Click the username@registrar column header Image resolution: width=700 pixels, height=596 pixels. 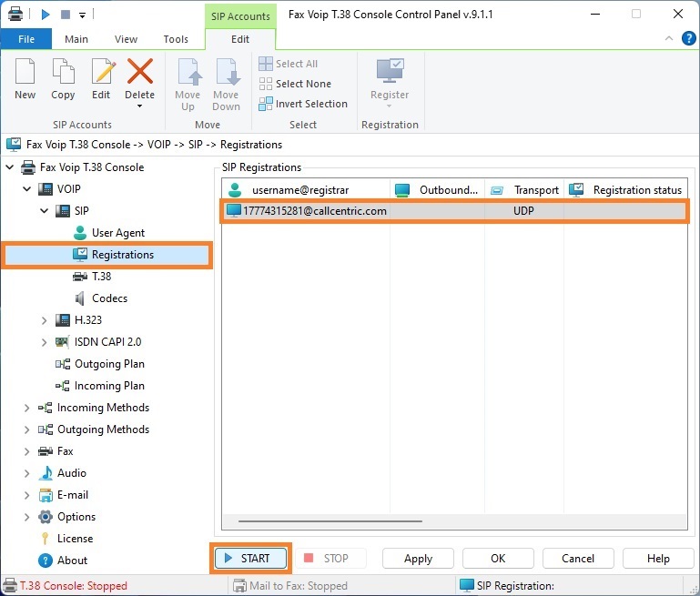pyautogui.click(x=306, y=190)
